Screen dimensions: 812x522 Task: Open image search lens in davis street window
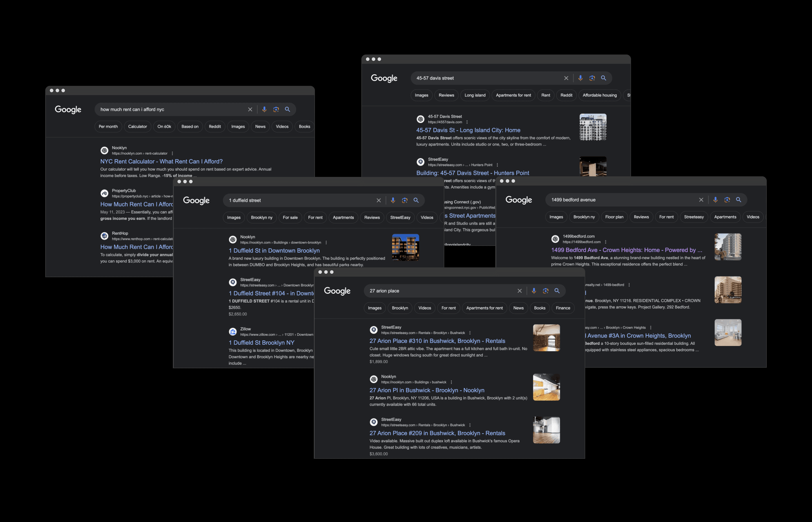point(592,78)
